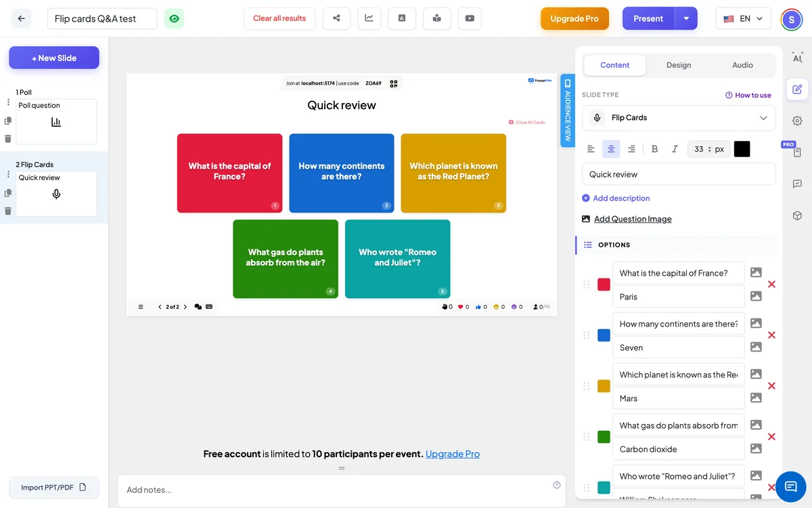Select the Content tab
This screenshot has width=812, height=508.
[x=614, y=65]
